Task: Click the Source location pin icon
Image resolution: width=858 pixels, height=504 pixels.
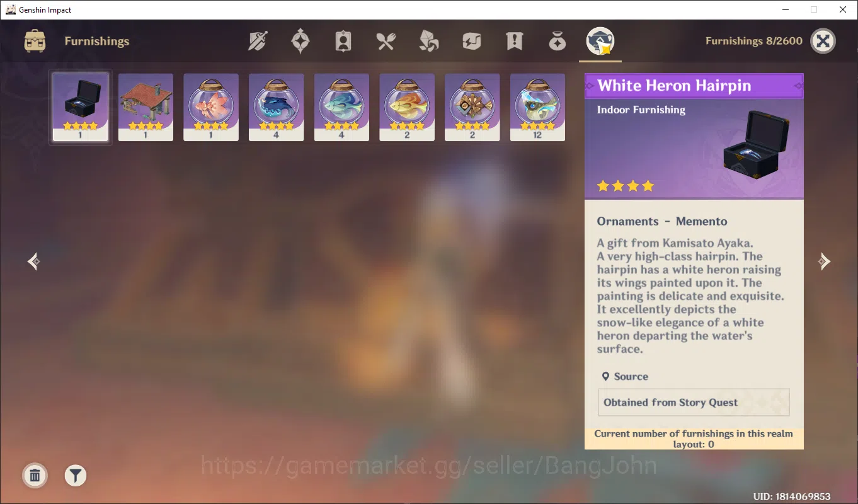Action: (605, 376)
